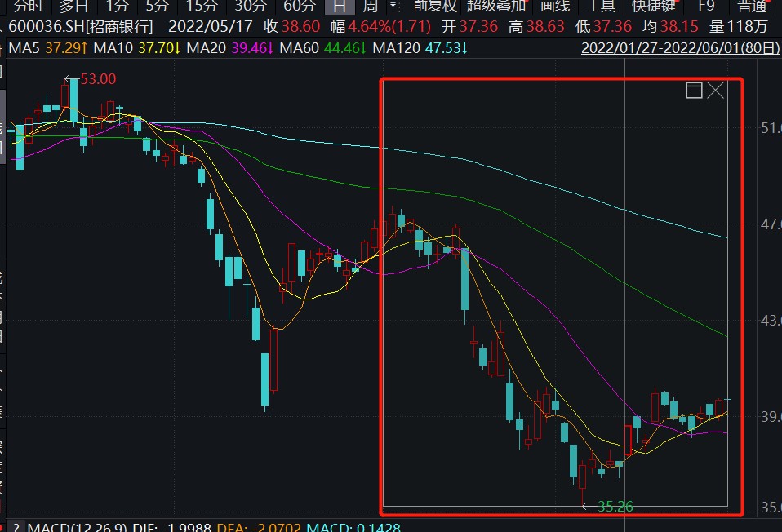Image resolution: width=782 pixels, height=532 pixels.
Task: Open 超级叠加 overlay options
Action: [x=495, y=6]
